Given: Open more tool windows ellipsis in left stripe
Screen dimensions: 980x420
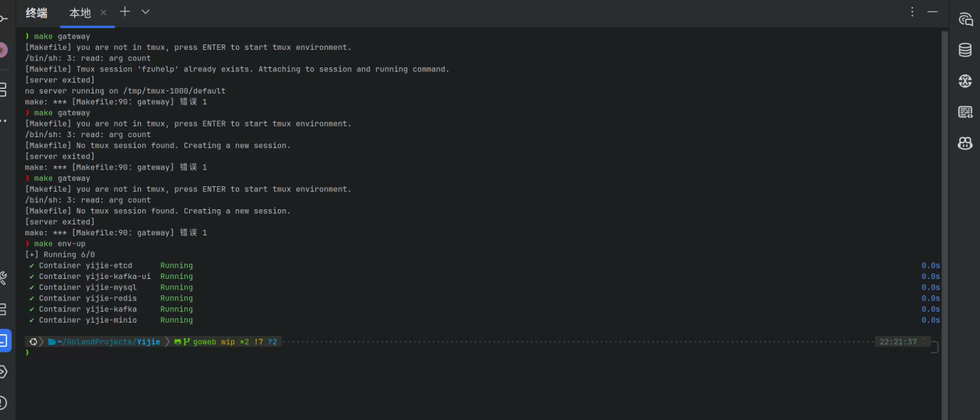Looking at the screenshot, I should tap(3, 120).
